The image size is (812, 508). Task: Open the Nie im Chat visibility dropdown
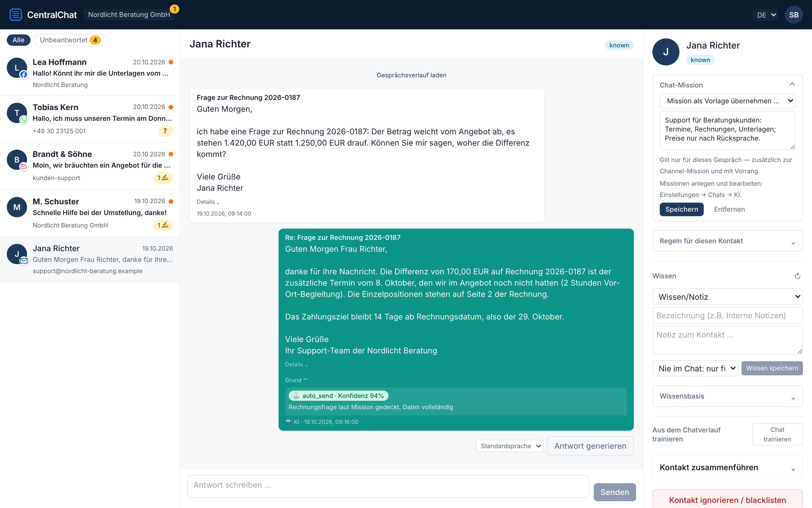pos(695,369)
